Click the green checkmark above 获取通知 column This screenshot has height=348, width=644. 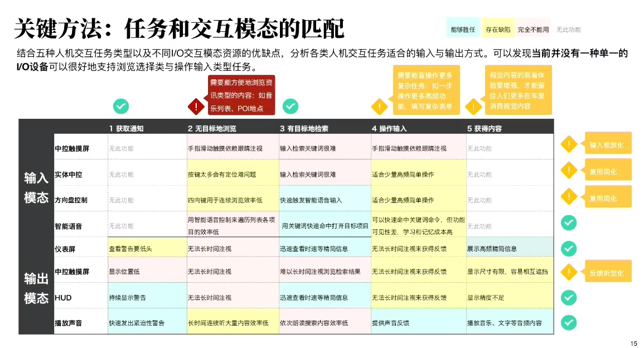[121, 106]
